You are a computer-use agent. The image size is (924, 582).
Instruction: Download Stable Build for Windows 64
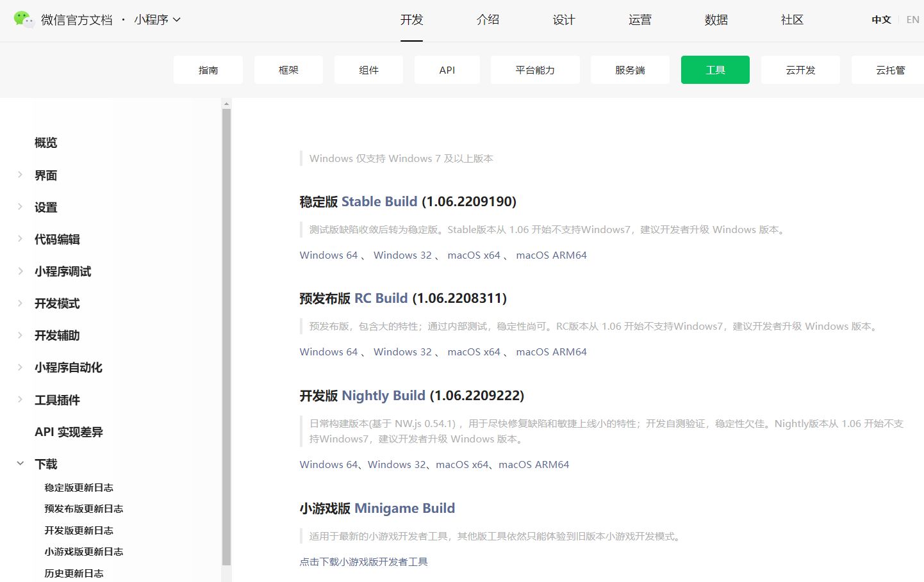(x=329, y=255)
